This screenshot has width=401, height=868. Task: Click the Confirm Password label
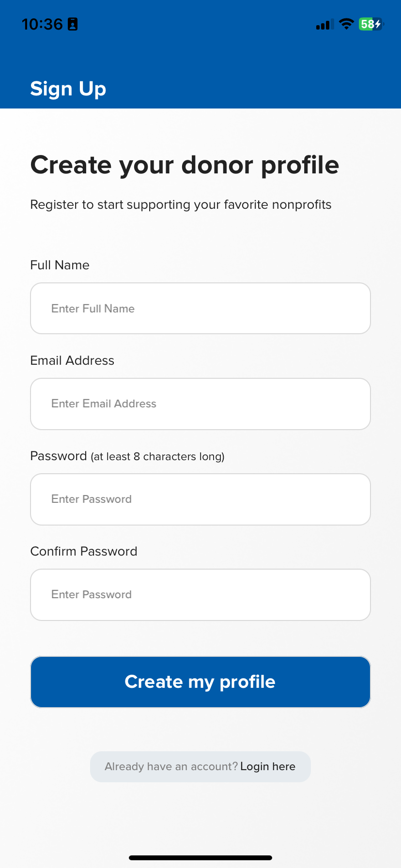click(84, 551)
